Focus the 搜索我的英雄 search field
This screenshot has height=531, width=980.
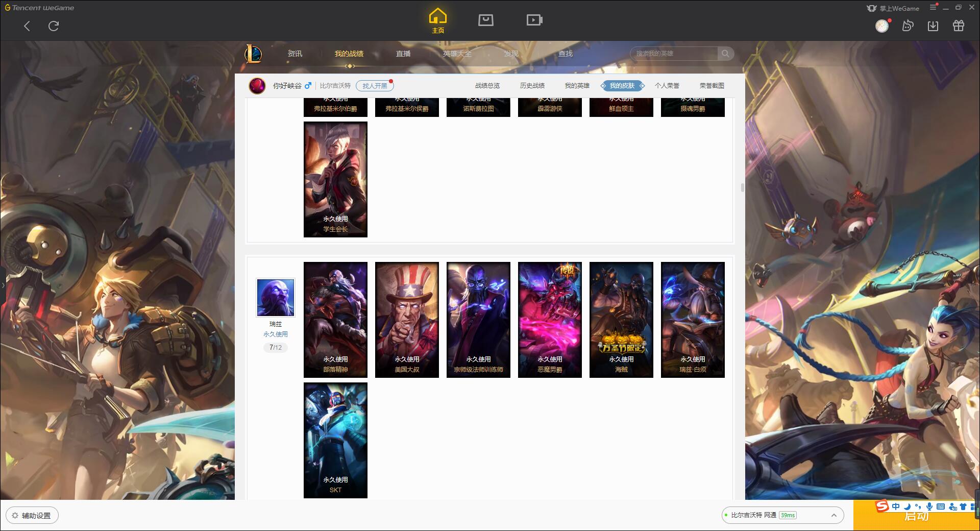click(674, 54)
